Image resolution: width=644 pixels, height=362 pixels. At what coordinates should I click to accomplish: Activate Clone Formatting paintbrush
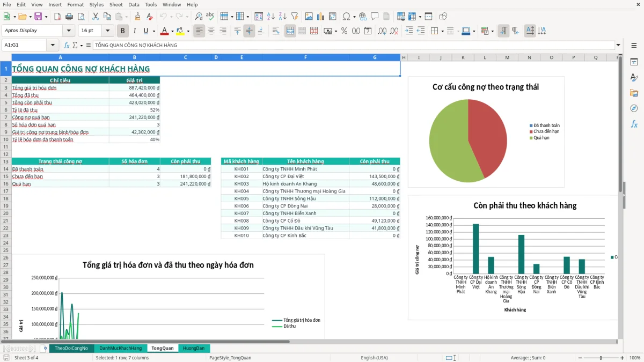pyautogui.click(x=138, y=17)
